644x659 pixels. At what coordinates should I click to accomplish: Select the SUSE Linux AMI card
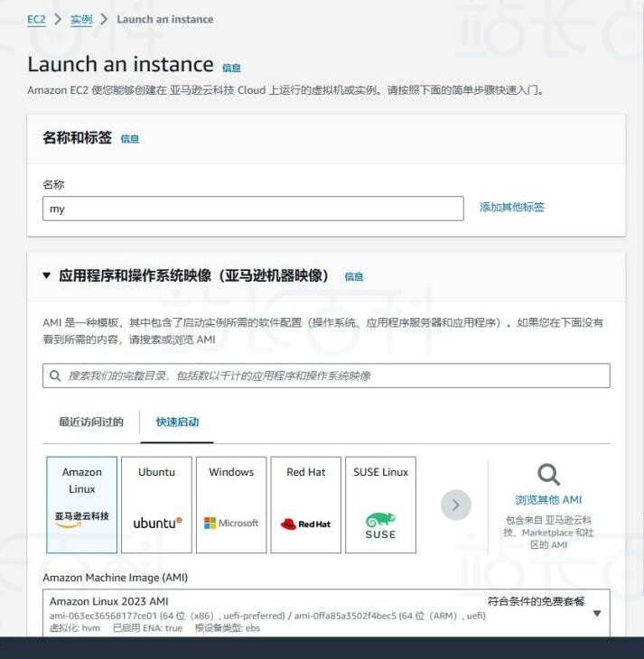[380, 505]
